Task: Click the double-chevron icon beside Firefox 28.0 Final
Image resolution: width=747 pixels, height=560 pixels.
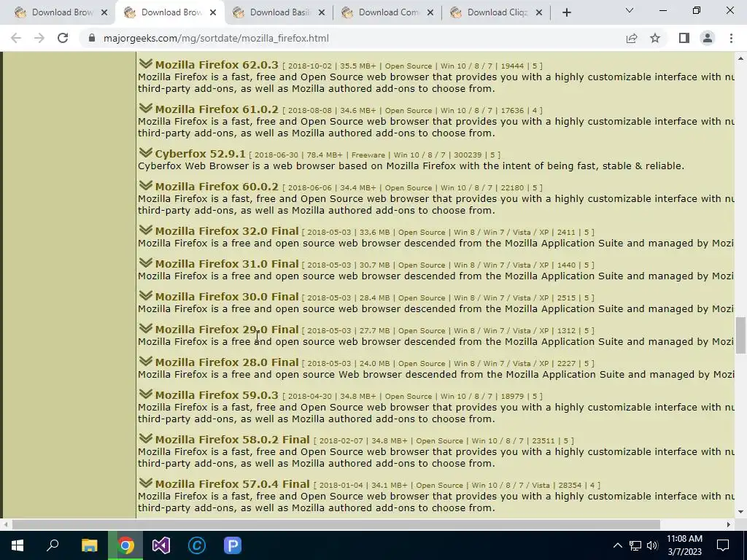Action: (146, 362)
